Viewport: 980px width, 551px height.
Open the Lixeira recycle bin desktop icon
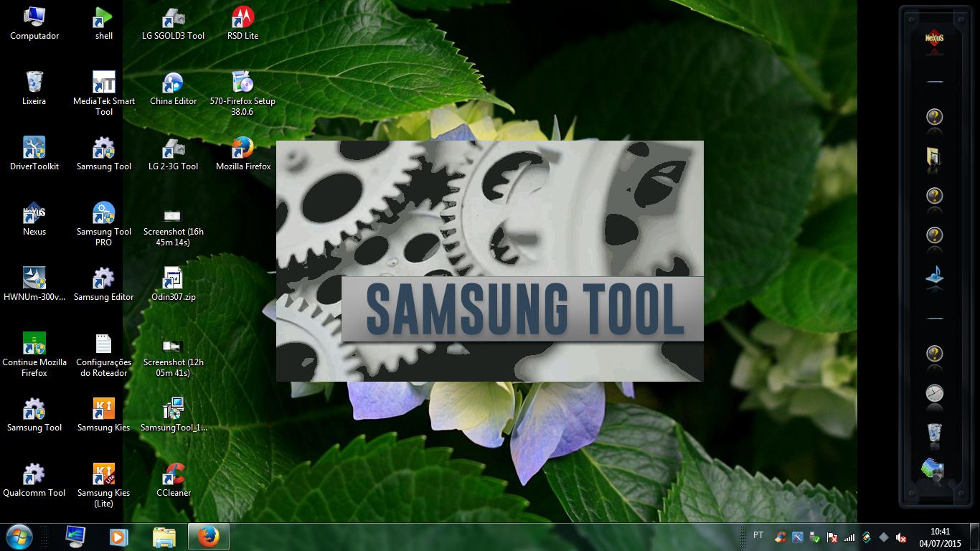click(34, 88)
